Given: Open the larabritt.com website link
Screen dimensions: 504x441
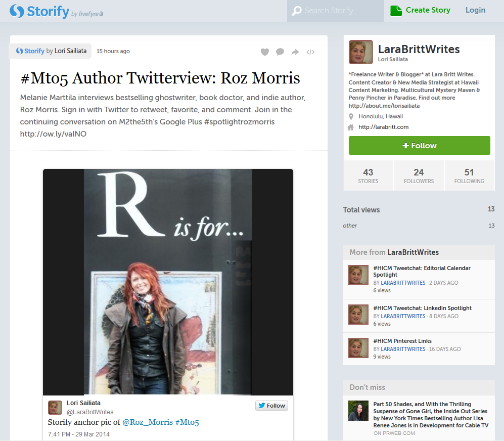Looking at the screenshot, I should coord(383,127).
